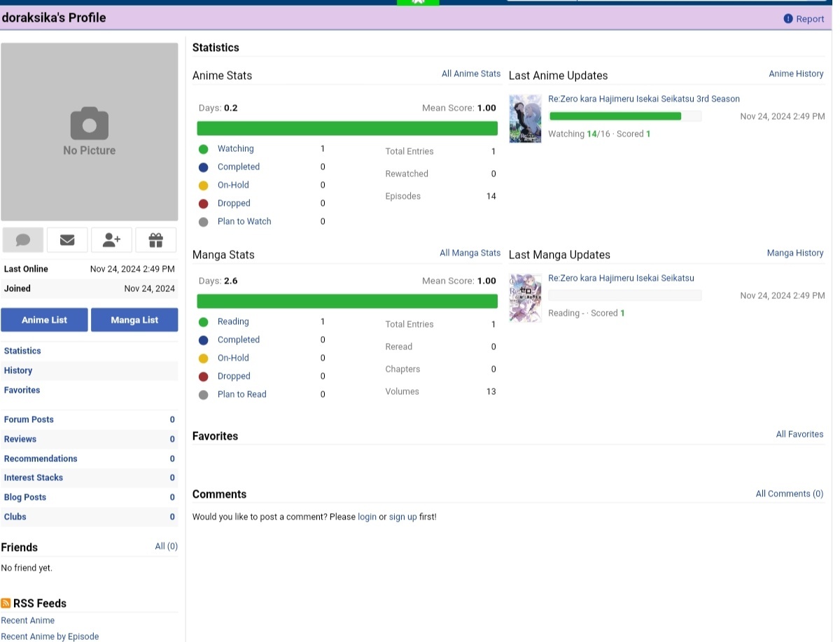Open the Re:Zero manga cover thumbnail
Image resolution: width=840 pixels, height=642 pixels.
coord(525,298)
